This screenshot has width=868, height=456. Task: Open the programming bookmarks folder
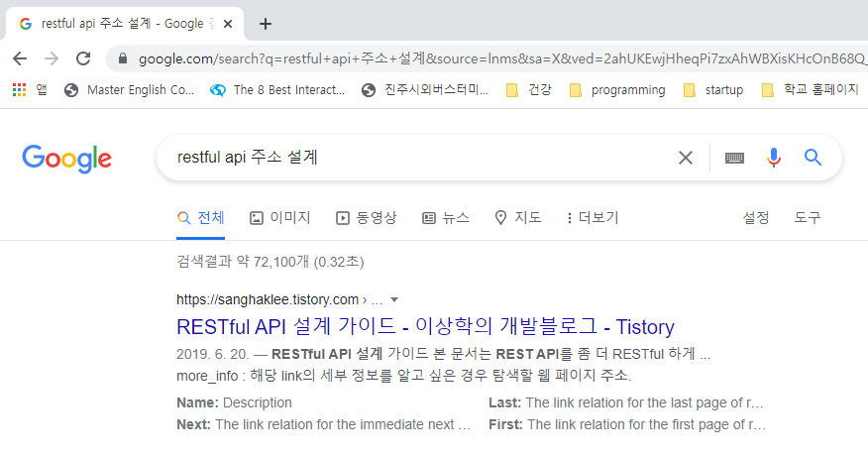point(617,90)
